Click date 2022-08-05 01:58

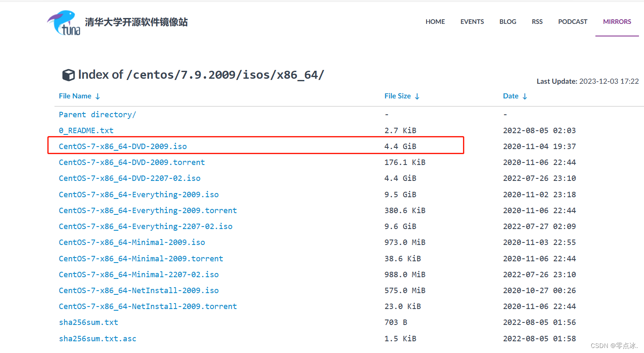coord(539,339)
